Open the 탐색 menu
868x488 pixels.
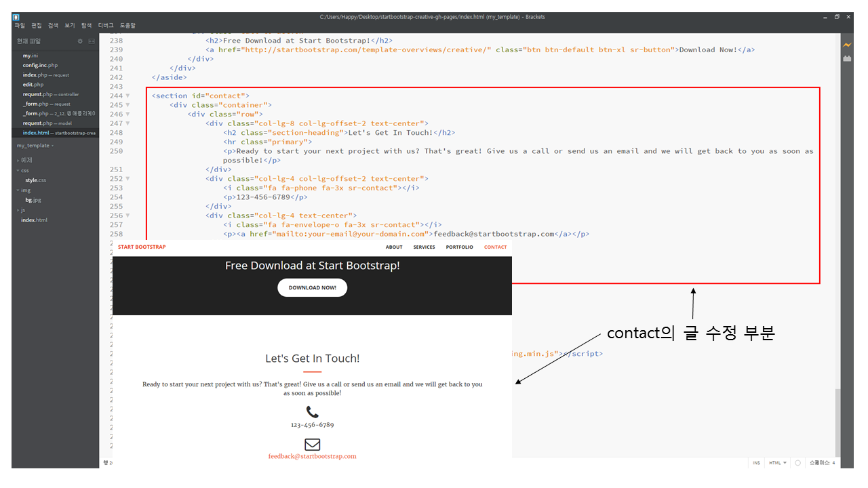(86, 26)
